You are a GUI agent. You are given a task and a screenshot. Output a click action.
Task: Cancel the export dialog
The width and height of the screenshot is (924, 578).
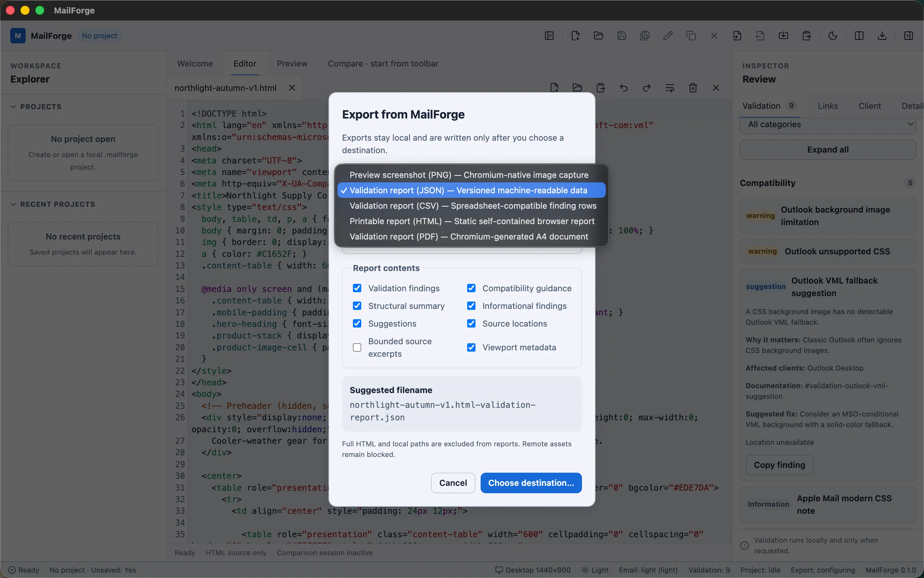coord(453,483)
